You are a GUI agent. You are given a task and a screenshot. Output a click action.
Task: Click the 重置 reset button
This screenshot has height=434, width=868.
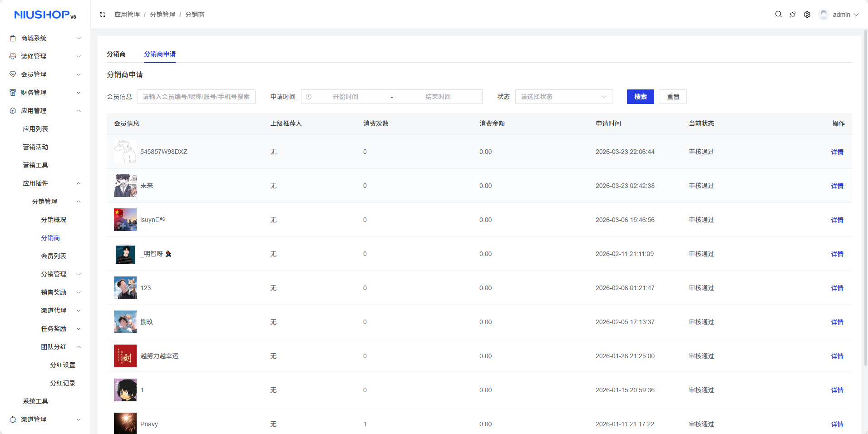[x=673, y=97]
